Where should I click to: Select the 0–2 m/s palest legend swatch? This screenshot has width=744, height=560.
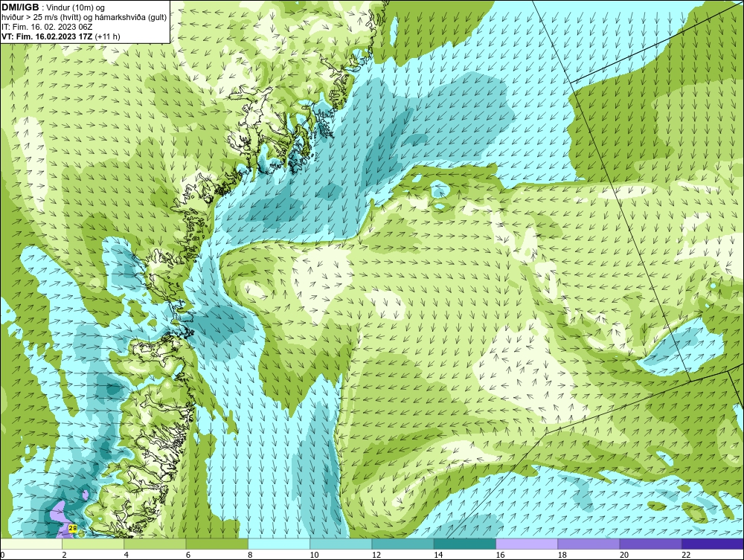31,544
